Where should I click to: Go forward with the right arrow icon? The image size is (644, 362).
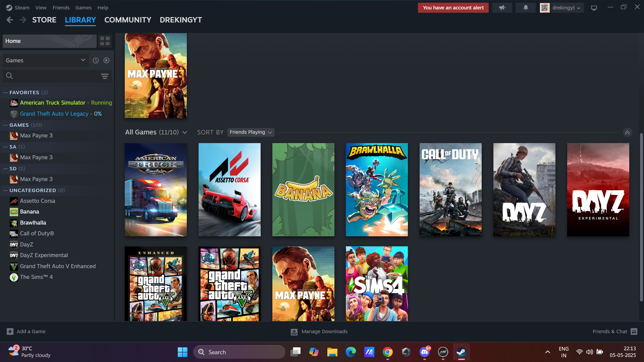tap(23, 20)
